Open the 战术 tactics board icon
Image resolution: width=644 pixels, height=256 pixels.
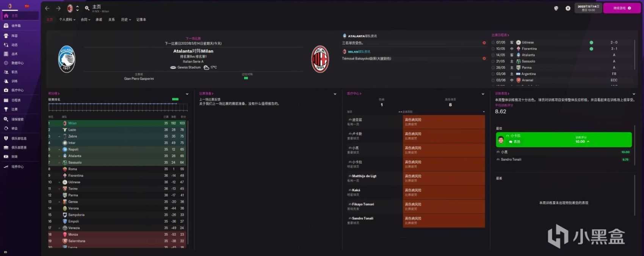6,54
